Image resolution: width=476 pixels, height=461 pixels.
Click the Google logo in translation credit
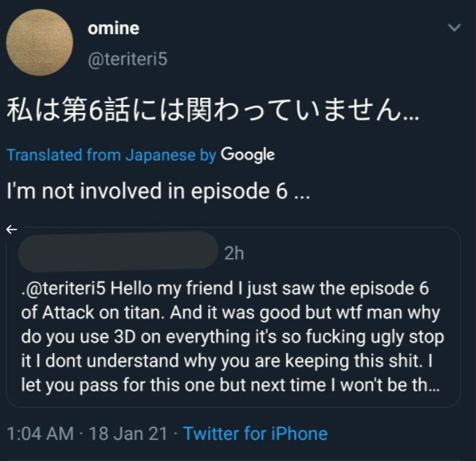pos(247,155)
